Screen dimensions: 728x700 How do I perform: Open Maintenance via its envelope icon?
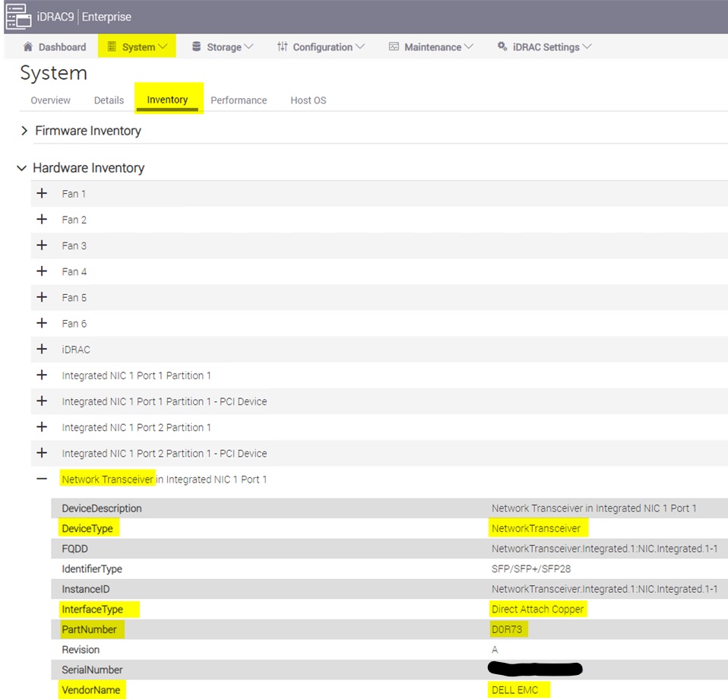coord(393,46)
